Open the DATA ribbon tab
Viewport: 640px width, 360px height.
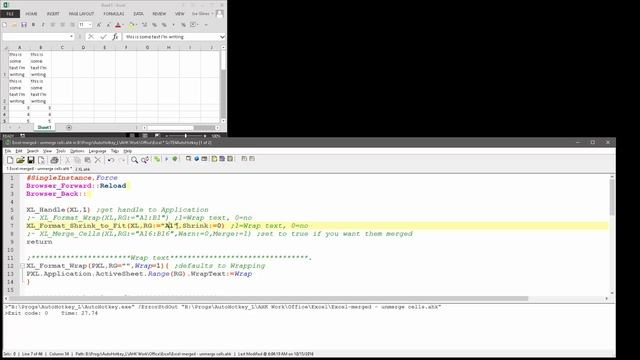click(x=138, y=14)
